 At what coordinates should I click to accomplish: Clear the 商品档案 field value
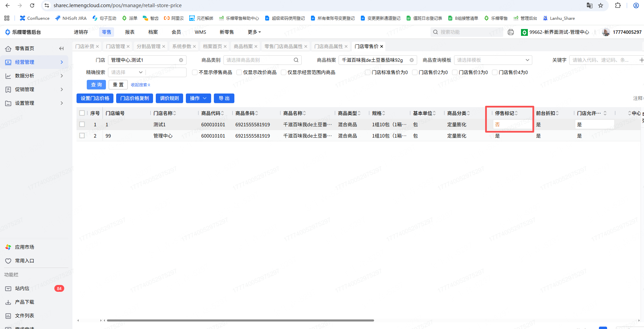(x=412, y=60)
